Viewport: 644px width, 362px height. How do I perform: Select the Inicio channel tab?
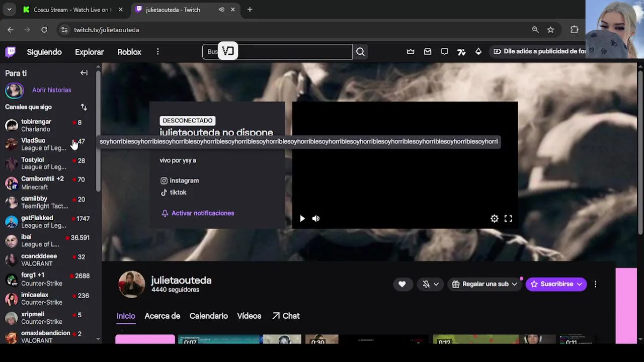coord(126,316)
